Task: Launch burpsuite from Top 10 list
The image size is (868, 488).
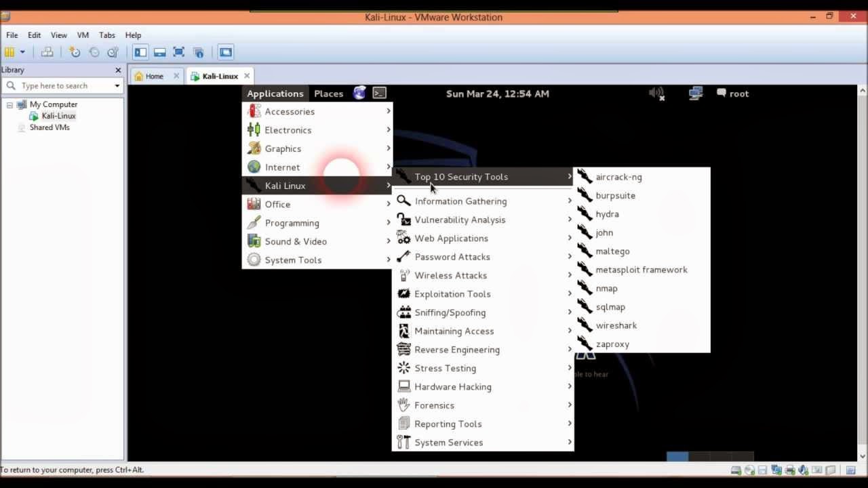Action: coord(642,195)
